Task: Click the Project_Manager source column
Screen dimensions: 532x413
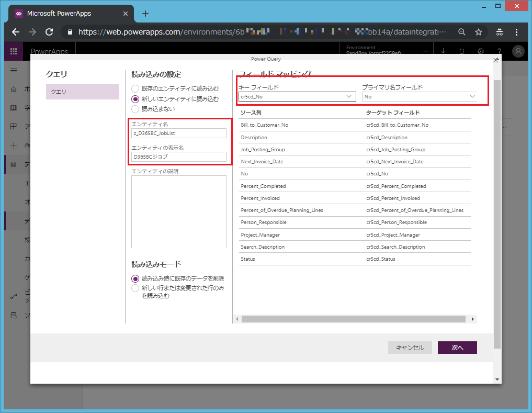Action: coord(260,235)
